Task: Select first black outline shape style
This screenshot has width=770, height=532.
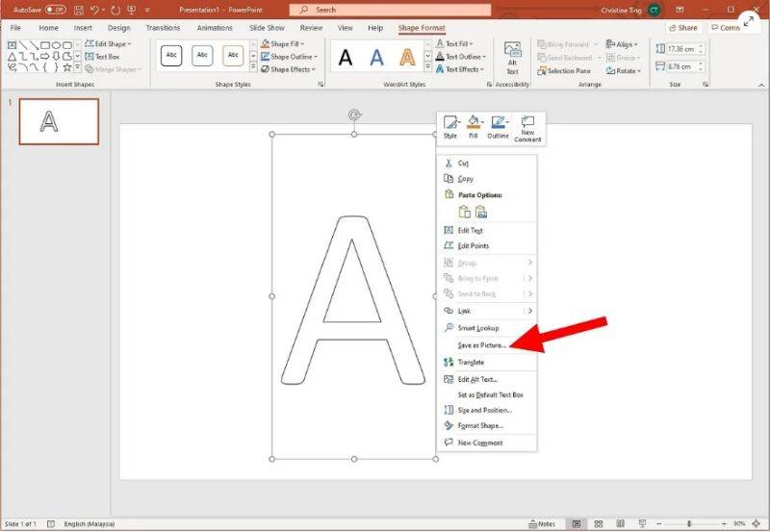Action: tap(171, 56)
